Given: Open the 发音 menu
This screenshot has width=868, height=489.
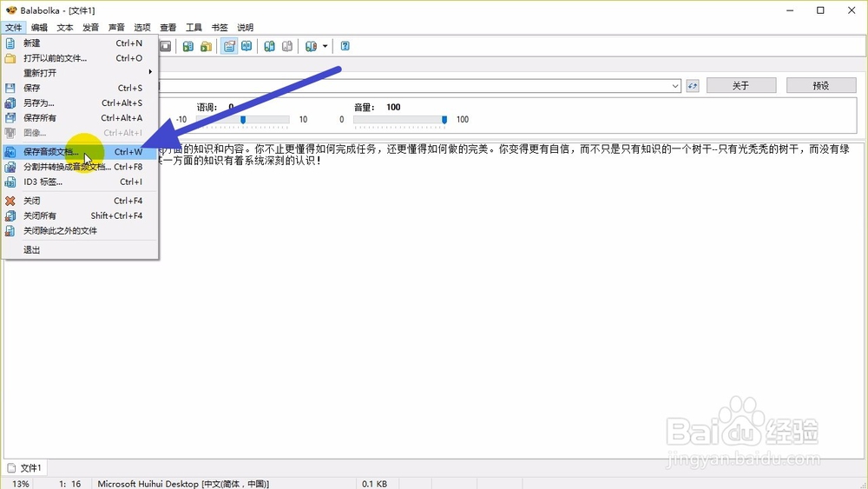Looking at the screenshot, I should tap(91, 27).
